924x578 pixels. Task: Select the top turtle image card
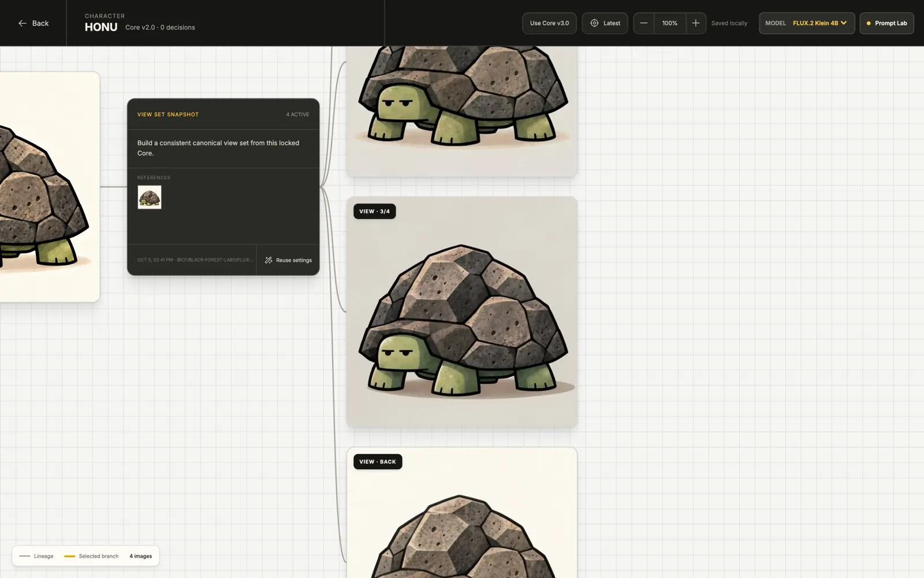[x=462, y=111]
